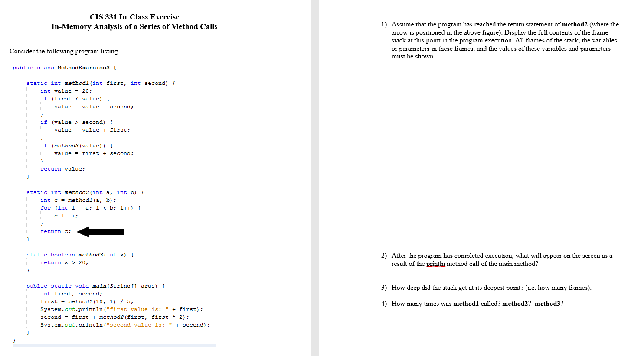Click the println 'first value is:' line
Image resolution: width=644 pixels, height=356 pixels.
point(121,309)
